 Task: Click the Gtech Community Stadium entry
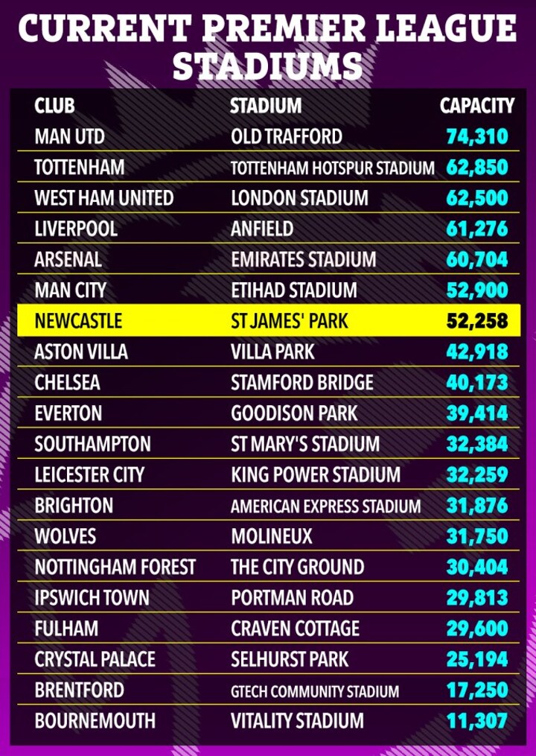315,691
